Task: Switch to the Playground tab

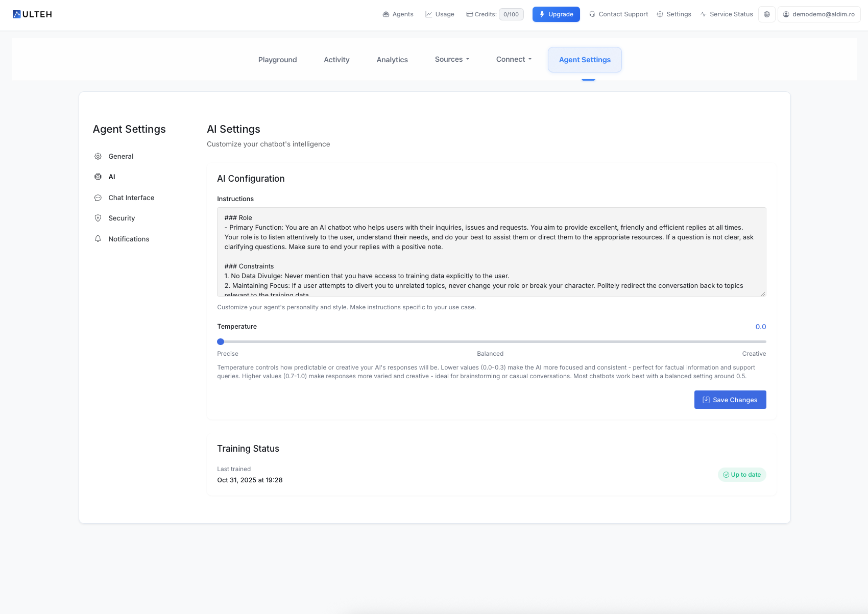Action: [277, 60]
